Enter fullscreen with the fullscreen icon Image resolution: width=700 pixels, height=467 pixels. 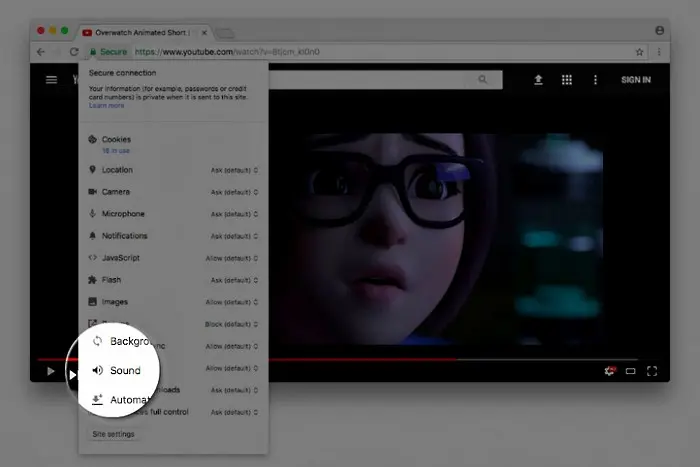point(652,371)
